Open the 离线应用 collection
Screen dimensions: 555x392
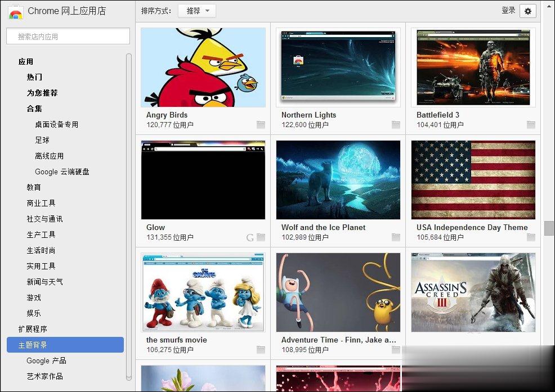(x=49, y=156)
